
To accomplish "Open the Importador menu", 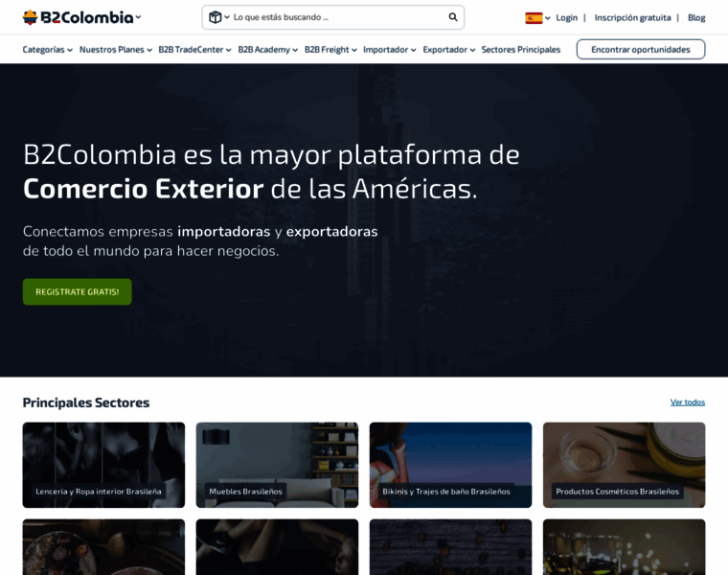I will (x=389, y=49).
